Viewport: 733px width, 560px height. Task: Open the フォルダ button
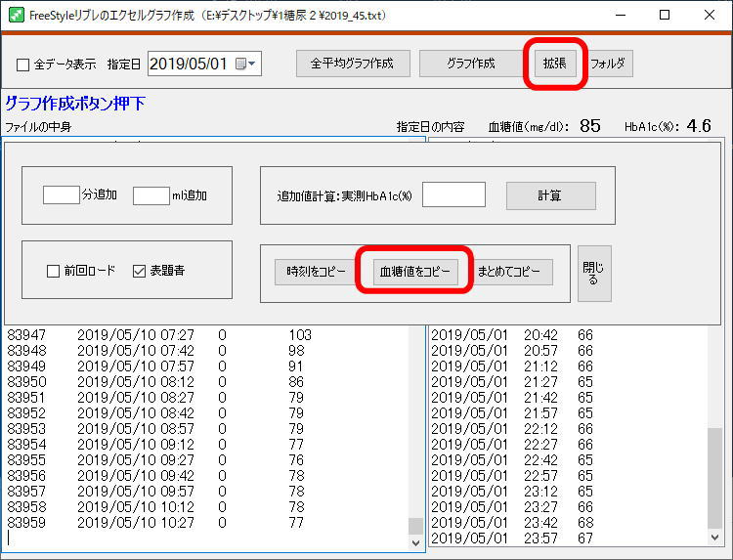610,64
